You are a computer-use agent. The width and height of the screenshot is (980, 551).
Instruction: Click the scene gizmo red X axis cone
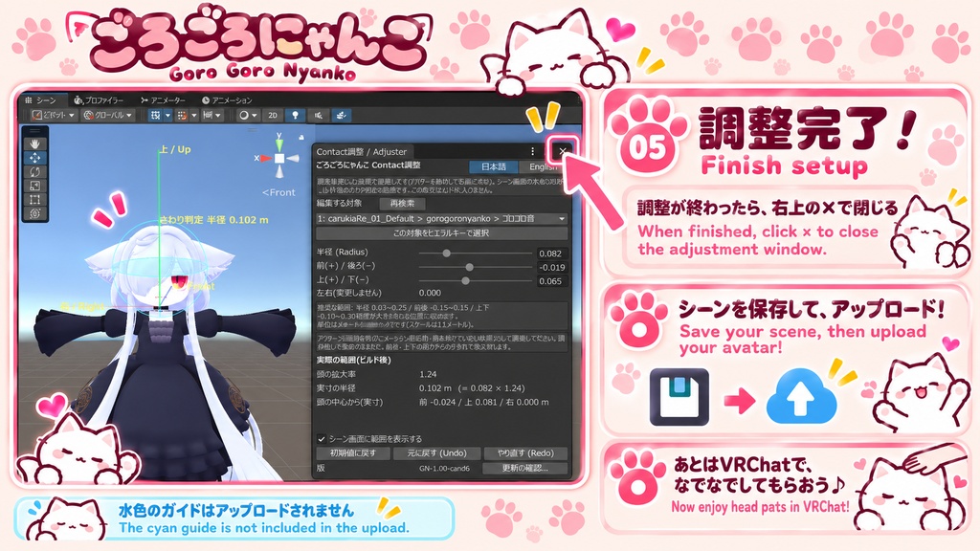pos(265,158)
